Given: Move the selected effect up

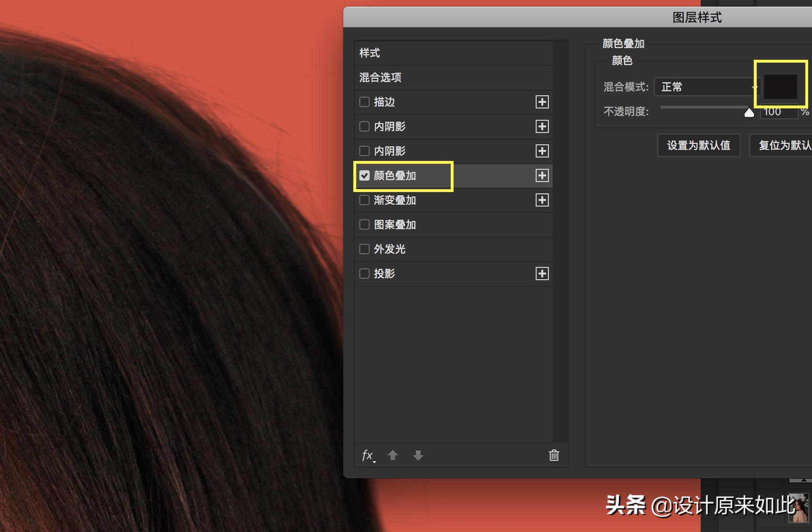Looking at the screenshot, I should coord(393,455).
